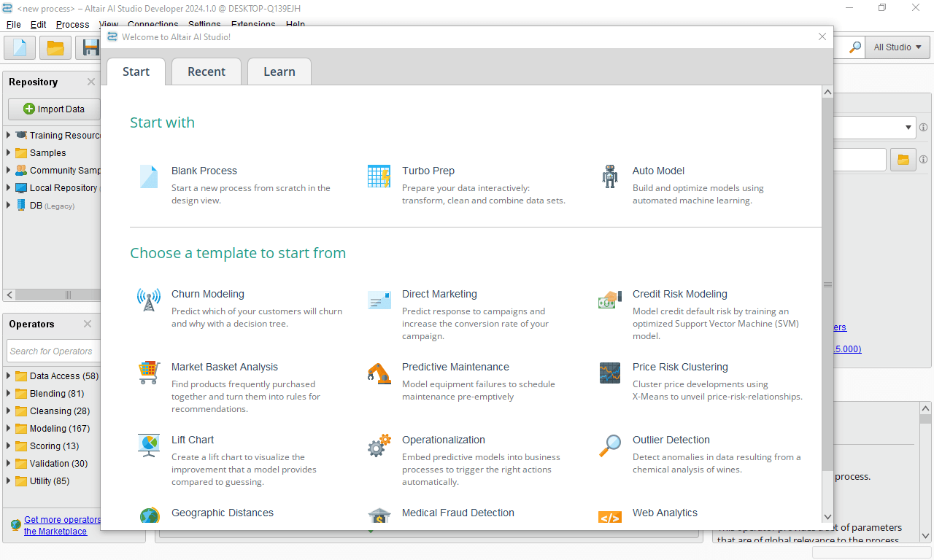934x560 pixels.
Task: Switch to the Learn tab
Action: coord(279,71)
